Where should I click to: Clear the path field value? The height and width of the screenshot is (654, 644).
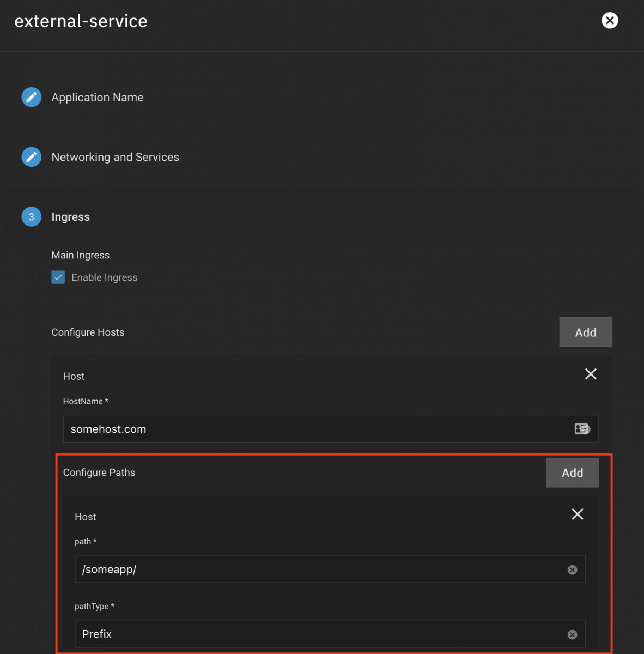(x=572, y=570)
